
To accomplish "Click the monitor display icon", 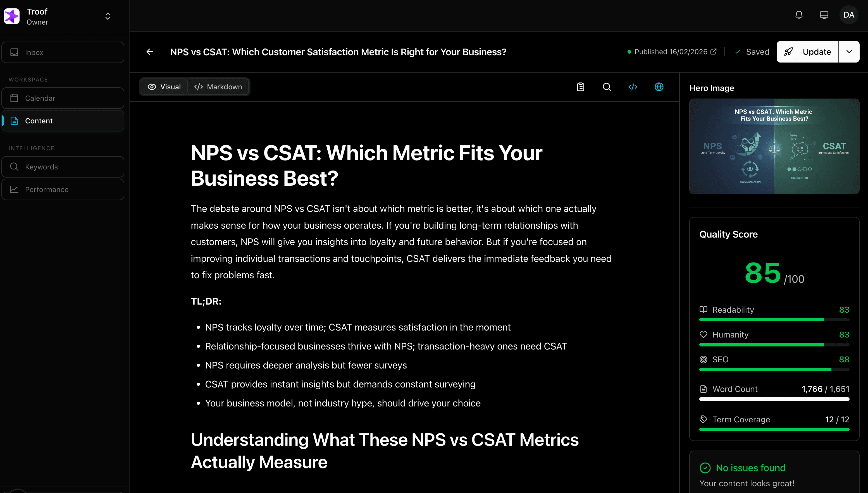I will click(x=824, y=15).
